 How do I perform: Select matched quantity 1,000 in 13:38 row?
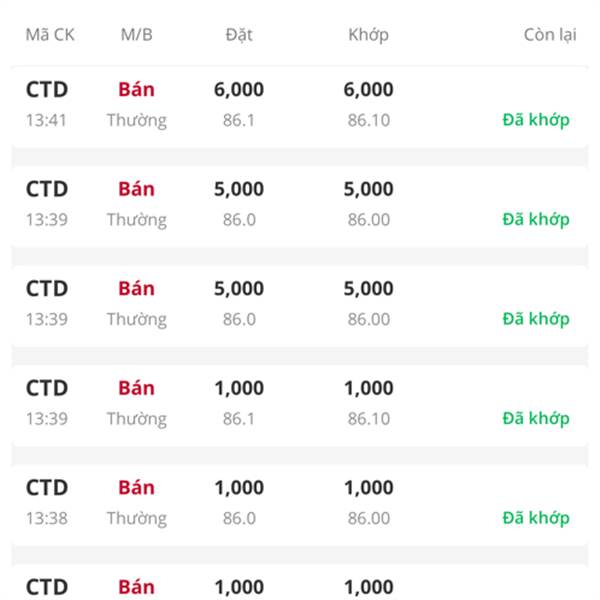coord(368,488)
